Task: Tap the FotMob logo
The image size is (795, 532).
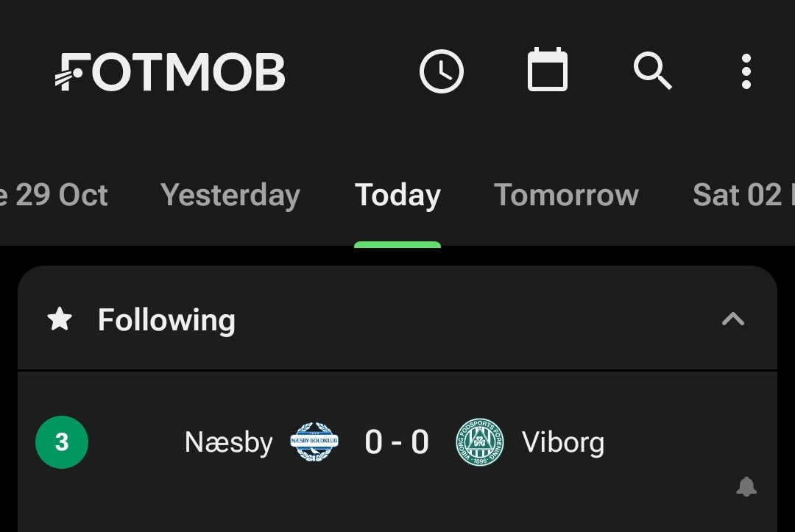Action: (x=170, y=72)
